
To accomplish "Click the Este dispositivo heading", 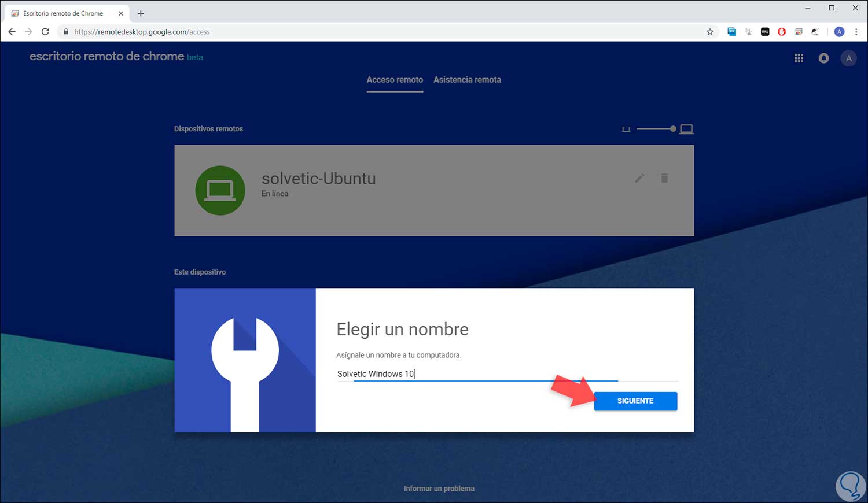I will click(200, 272).
